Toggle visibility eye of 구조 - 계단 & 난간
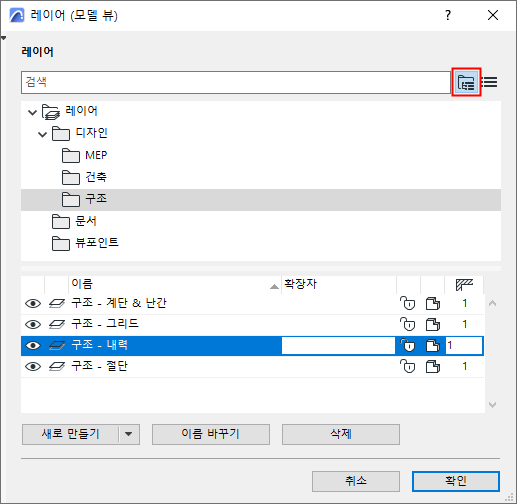The height and width of the screenshot is (504, 517). pyautogui.click(x=33, y=304)
